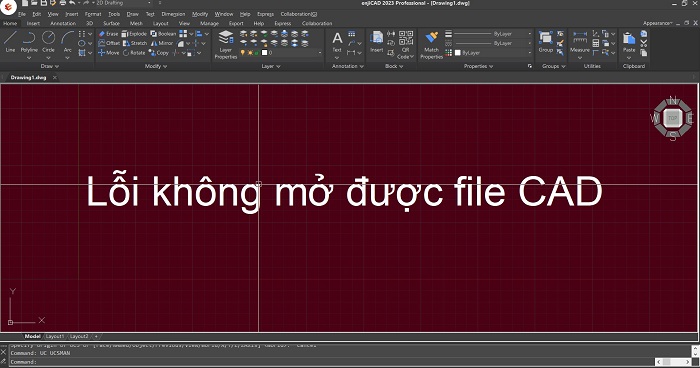Open the enjiCAD application logo menu
The width and height of the screenshot is (700, 368).
pos(8,6)
